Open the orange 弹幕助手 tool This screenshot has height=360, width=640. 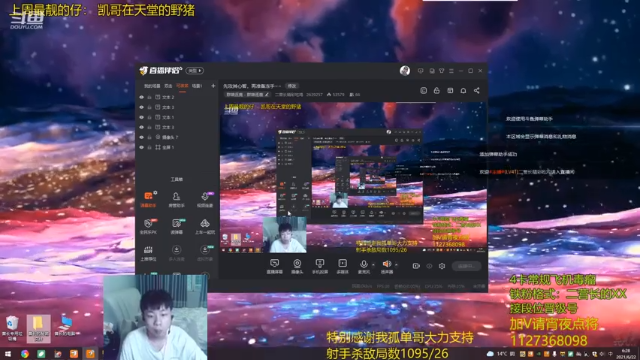148,200
